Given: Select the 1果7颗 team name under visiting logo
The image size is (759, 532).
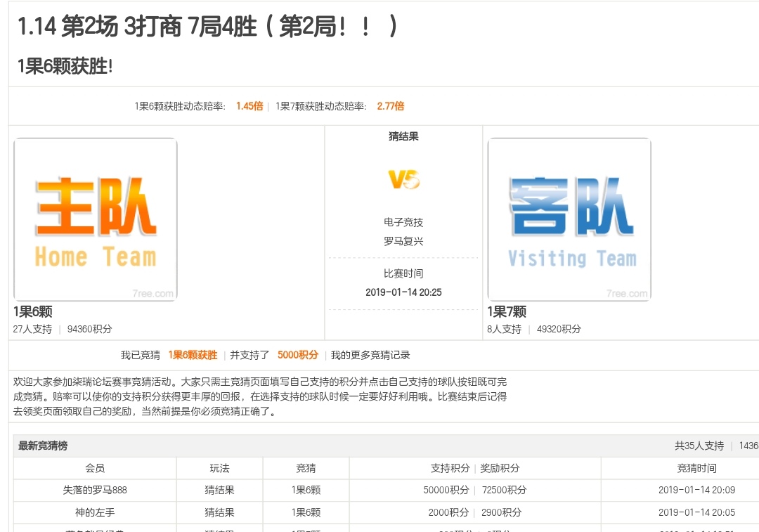Looking at the screenshot, I should tap(507, 312).
